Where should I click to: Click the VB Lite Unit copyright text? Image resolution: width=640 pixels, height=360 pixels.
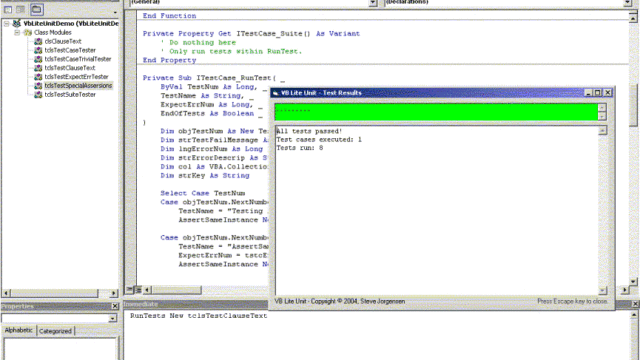tap(340, 301)
